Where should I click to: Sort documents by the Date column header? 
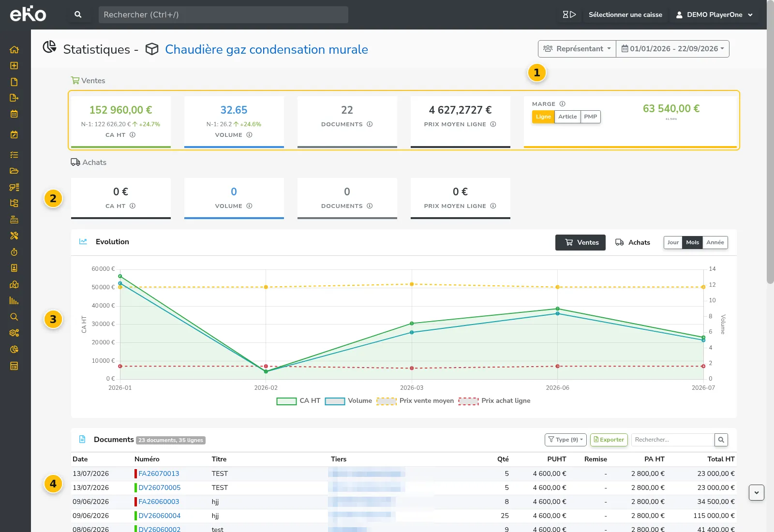tap(80, 459)
